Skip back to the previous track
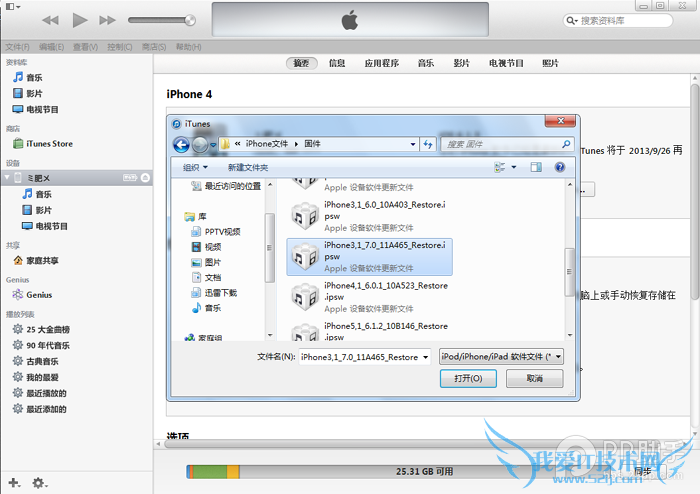This screenshot has height=494, width=700. tap(50, 20)
